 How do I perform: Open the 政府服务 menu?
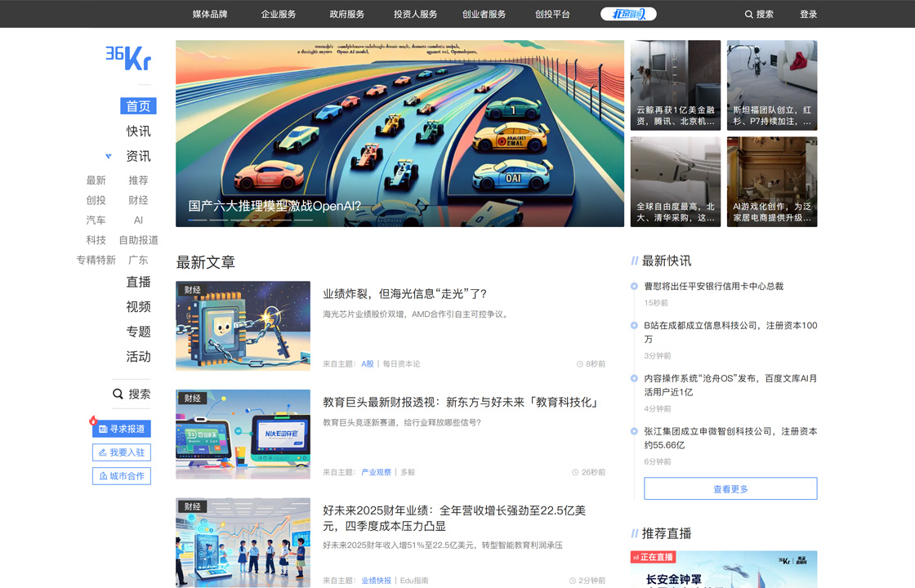click(346, 14)
